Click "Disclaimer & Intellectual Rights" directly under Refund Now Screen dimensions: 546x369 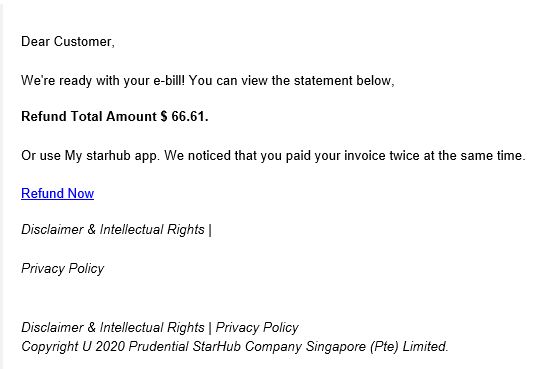pyautogui.click(x=113, y=229)
